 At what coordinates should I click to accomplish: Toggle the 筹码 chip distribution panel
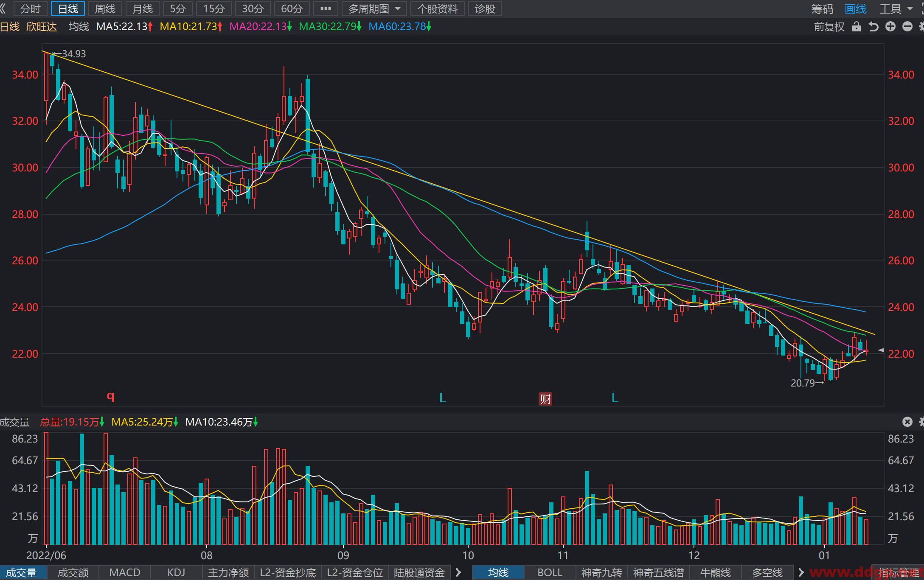coord(822,8)
